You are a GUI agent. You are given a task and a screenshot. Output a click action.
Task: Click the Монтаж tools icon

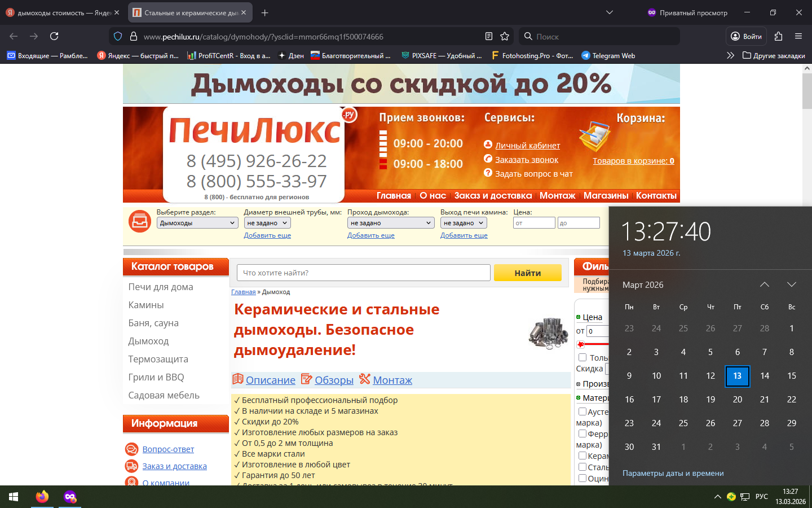point(365,379)
